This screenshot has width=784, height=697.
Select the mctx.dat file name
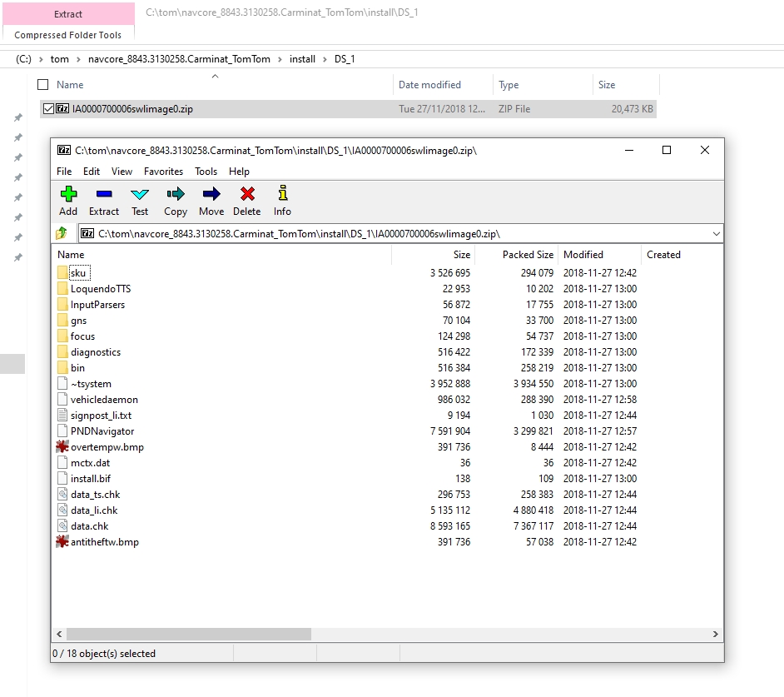point(91,463)
